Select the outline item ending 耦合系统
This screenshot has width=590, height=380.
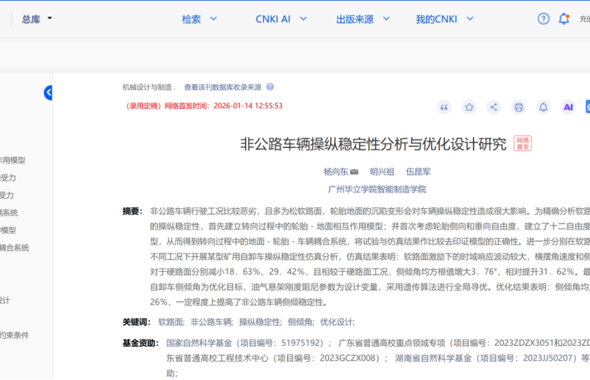point(14,248)
